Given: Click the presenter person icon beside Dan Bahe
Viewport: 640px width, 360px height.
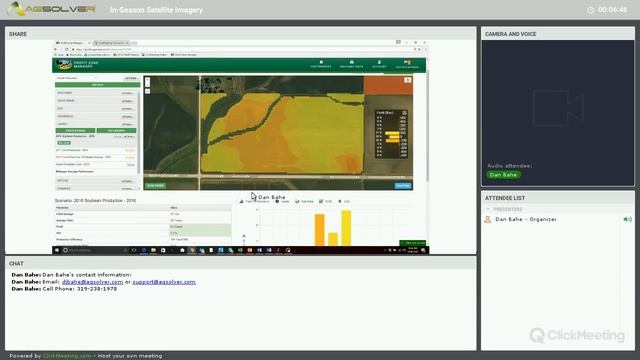Looking at the screenshot, I should pos(487,219).
